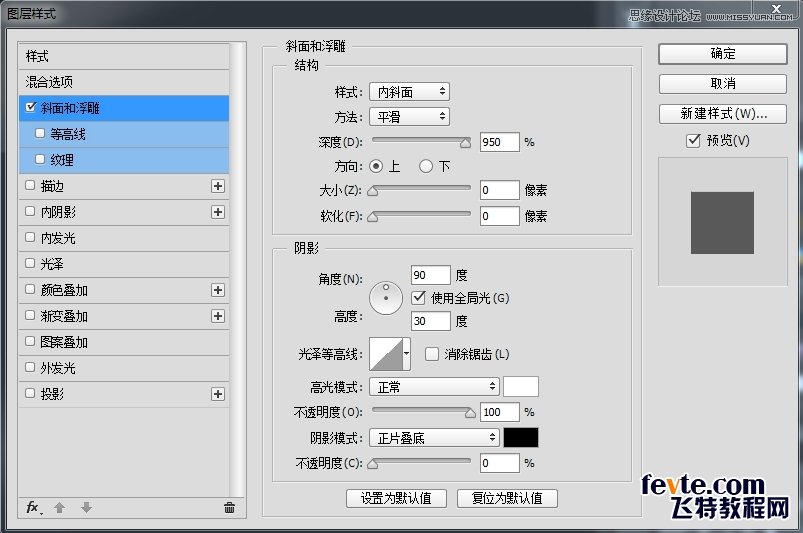803x533 pixels.
Task: Click 深度 field showing 950
Action: coord(500,142)
